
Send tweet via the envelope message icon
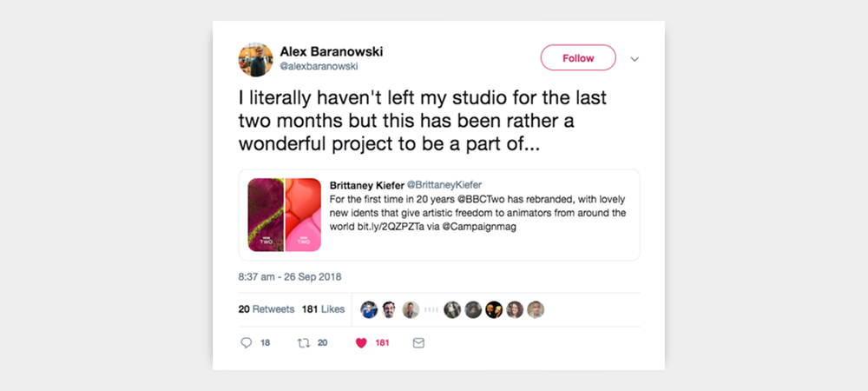[418, 343]
